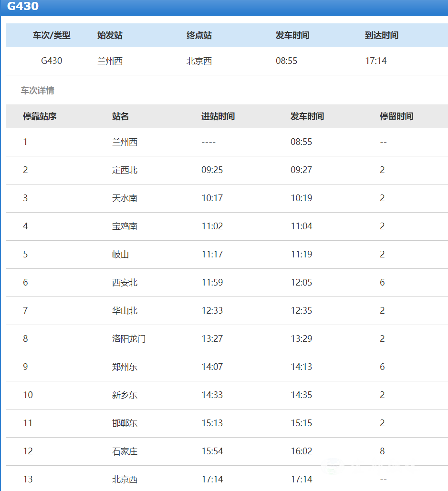Select the 天水南 station name
The image size is (448, 491).
click(125, 198)
